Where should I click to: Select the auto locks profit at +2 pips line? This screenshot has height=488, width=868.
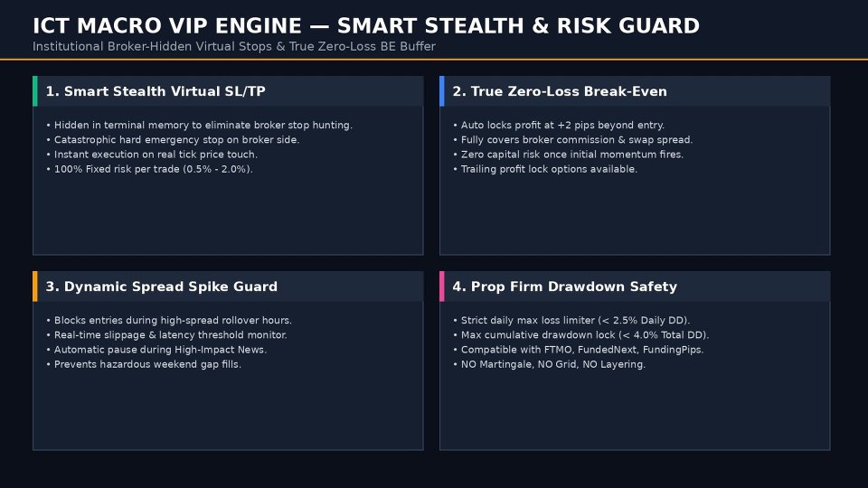click(x=559, y=125)
